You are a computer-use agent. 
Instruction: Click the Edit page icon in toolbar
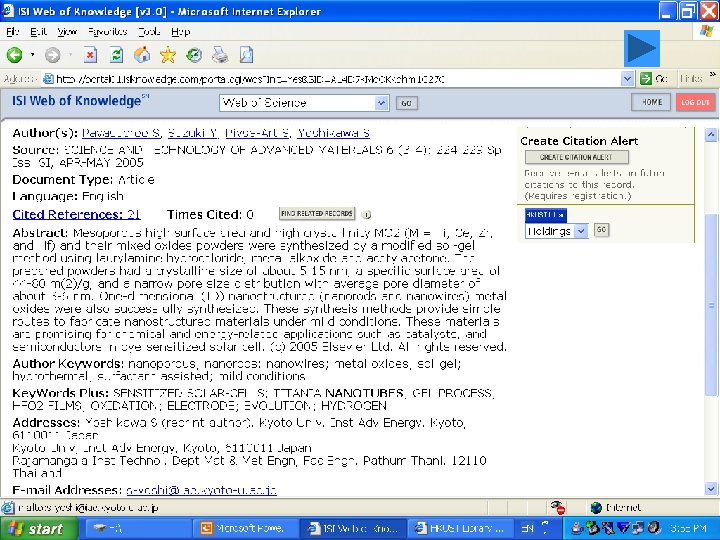pos(247,55)
